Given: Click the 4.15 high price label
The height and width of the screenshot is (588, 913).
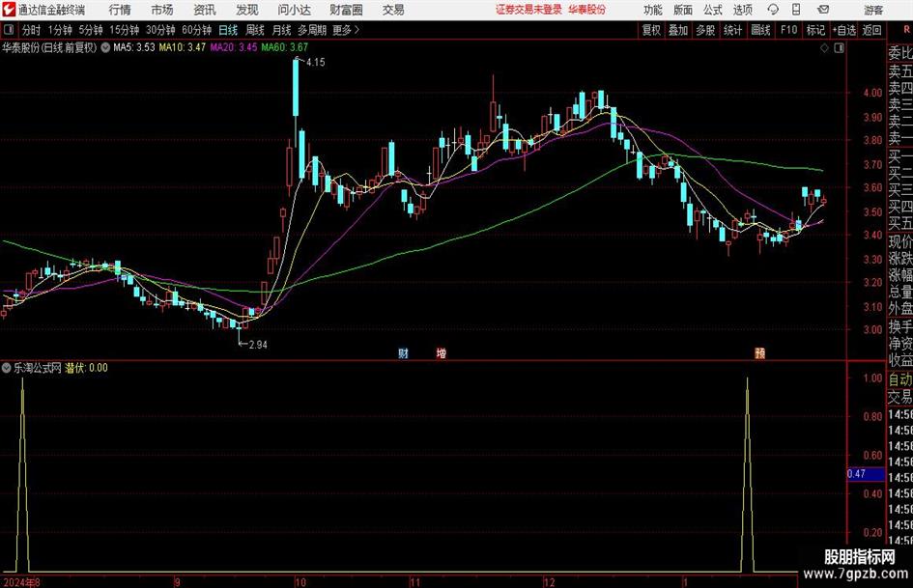Looking at the screenshot, I should 315,63.
